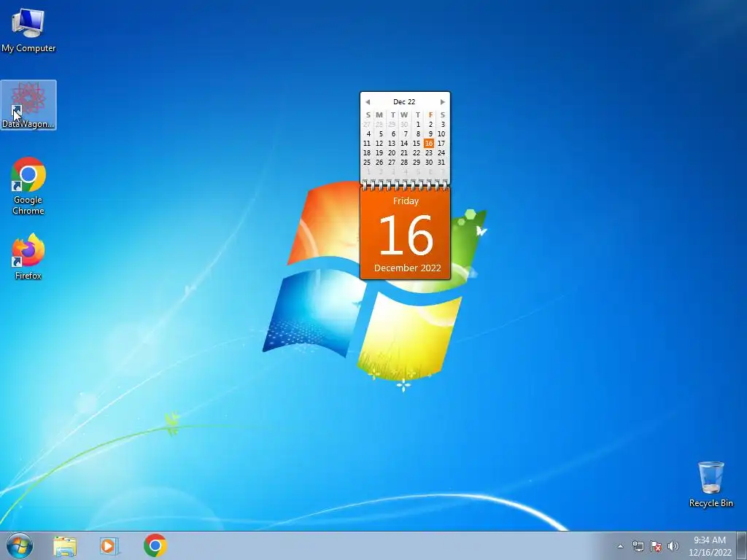Go to next month in calendar gadget

pos(443,102)
